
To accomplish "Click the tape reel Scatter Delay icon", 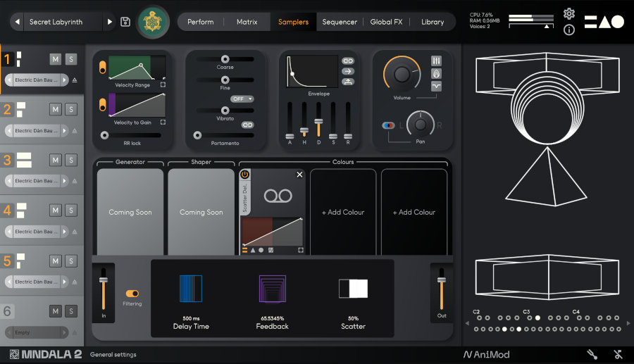I will pos(273,195).
